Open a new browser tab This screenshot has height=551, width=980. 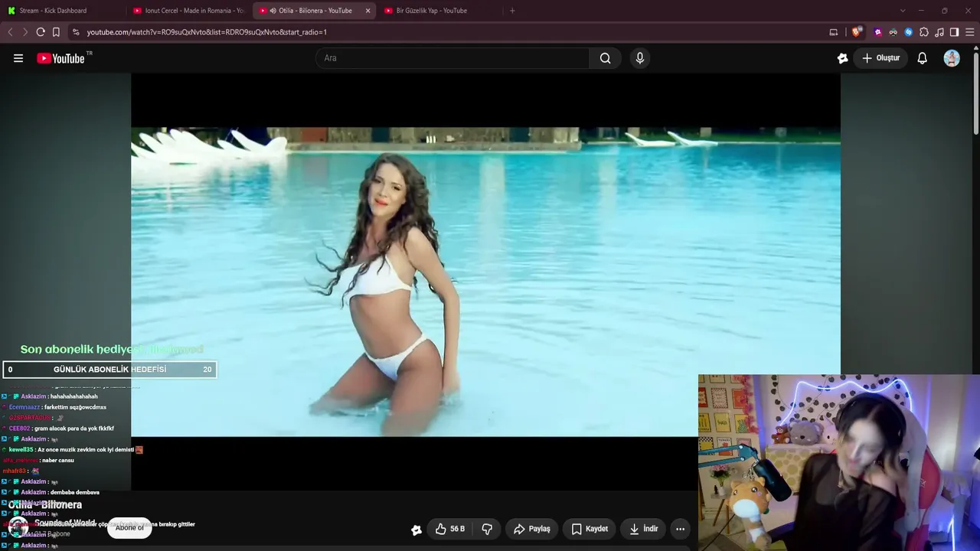click(x=512, y=11)
